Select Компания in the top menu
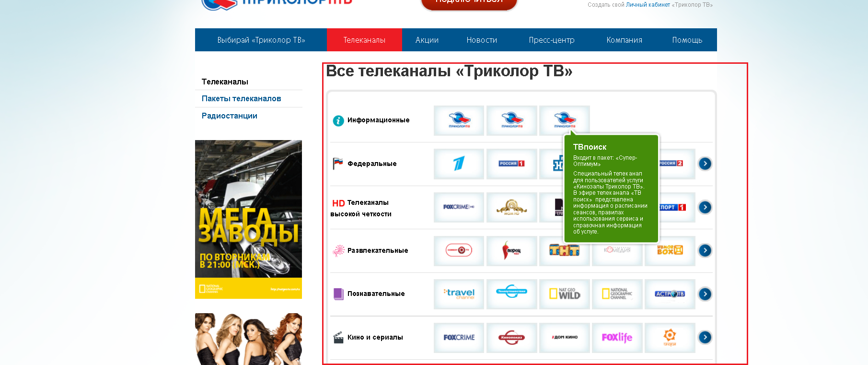 coord(624,40)
